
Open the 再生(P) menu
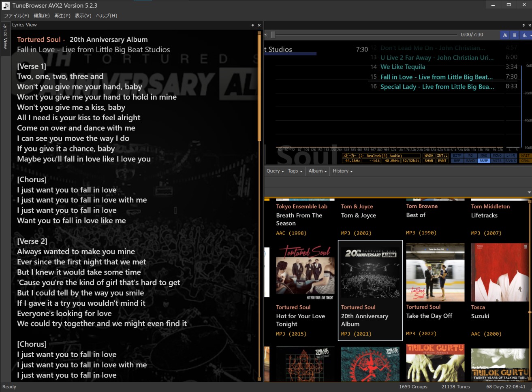click(x=62, y=15)
